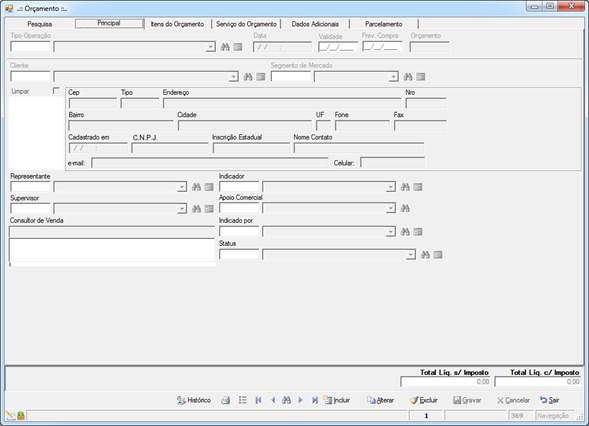Viewport: 589px width, 426px height.
Task: Click the Consultor de Venda text area
Action: point(112,251)
